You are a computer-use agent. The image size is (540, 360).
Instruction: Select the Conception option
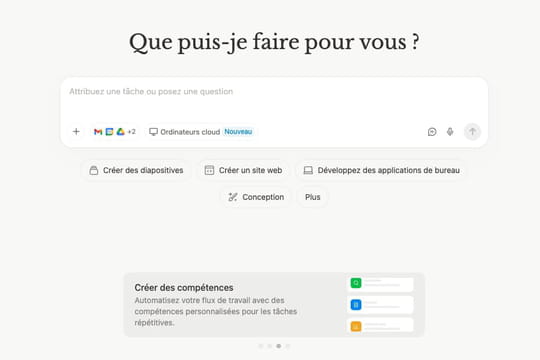[256, 197]
